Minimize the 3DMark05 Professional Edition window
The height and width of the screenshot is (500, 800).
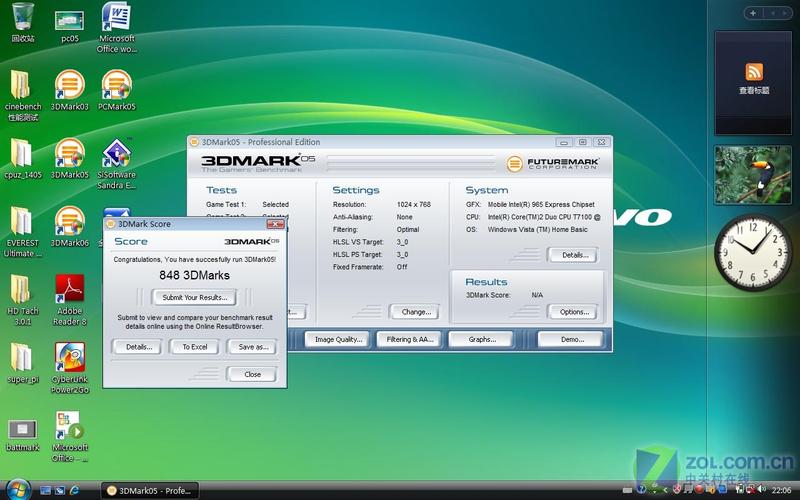(x=564, y=142)
